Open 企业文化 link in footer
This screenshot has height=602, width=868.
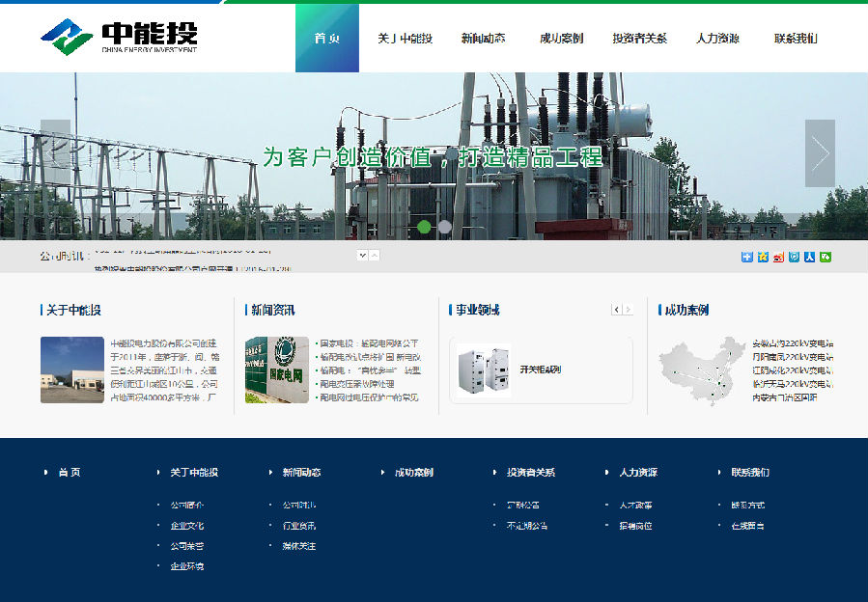pyautogui.click(x=186, y=526)
